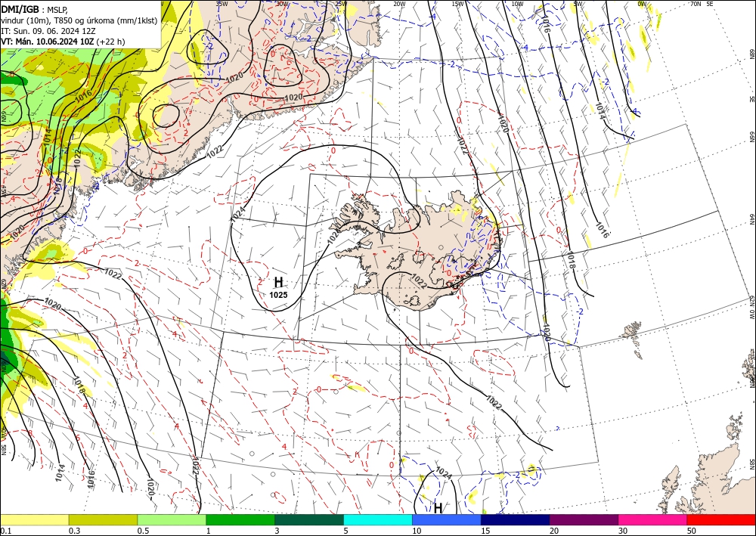Select the pink 30–50 legend swatch
The width and height of the screenshot is (756, 536).
pos(653,519)
